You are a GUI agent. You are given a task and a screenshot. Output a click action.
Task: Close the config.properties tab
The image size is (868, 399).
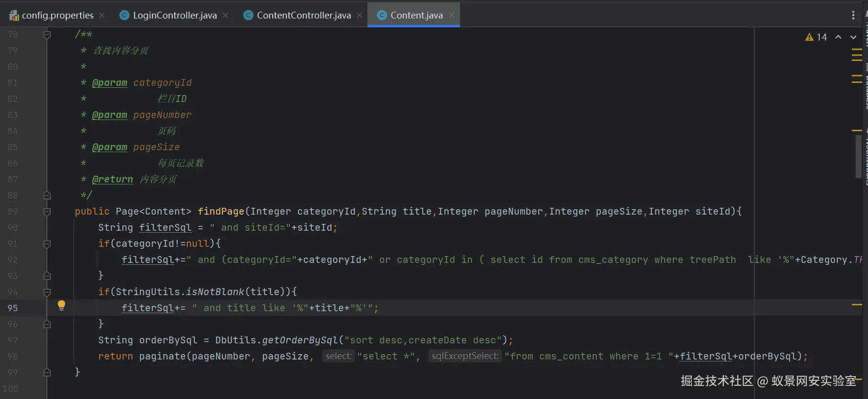coord(102,15)
